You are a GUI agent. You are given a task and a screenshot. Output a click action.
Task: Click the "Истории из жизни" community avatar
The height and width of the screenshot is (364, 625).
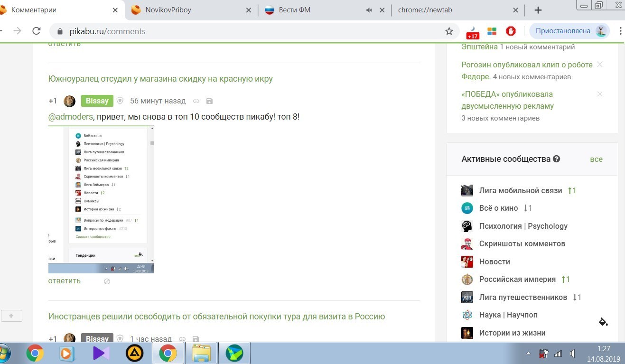tap(467, 333)
